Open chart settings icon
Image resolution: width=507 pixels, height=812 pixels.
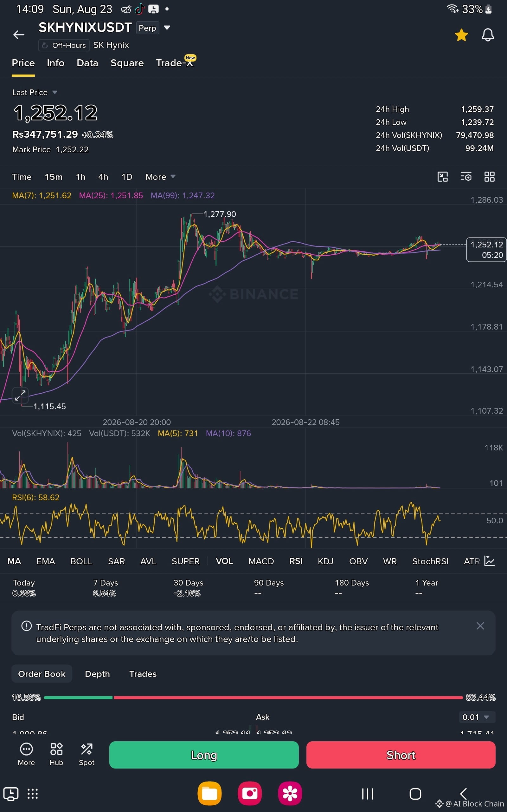466,177
